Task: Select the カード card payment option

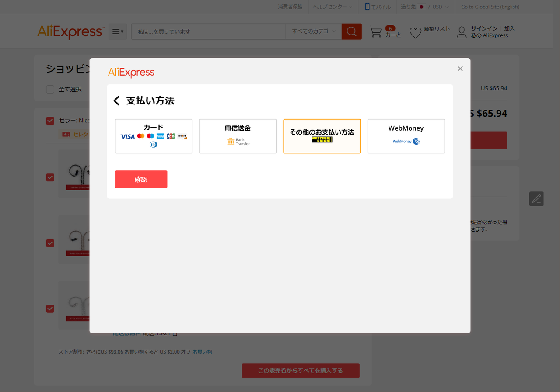Action: coord(154,136)
